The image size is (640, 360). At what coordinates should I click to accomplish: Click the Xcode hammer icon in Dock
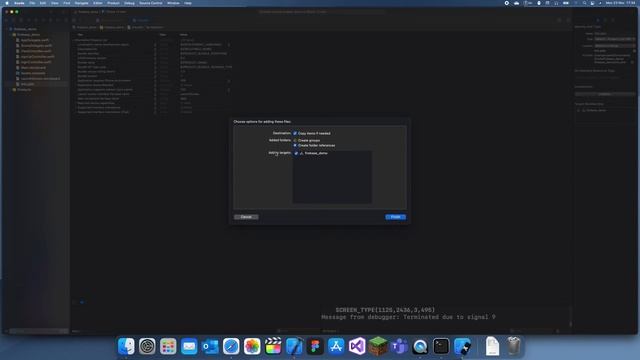coord(294,347)
